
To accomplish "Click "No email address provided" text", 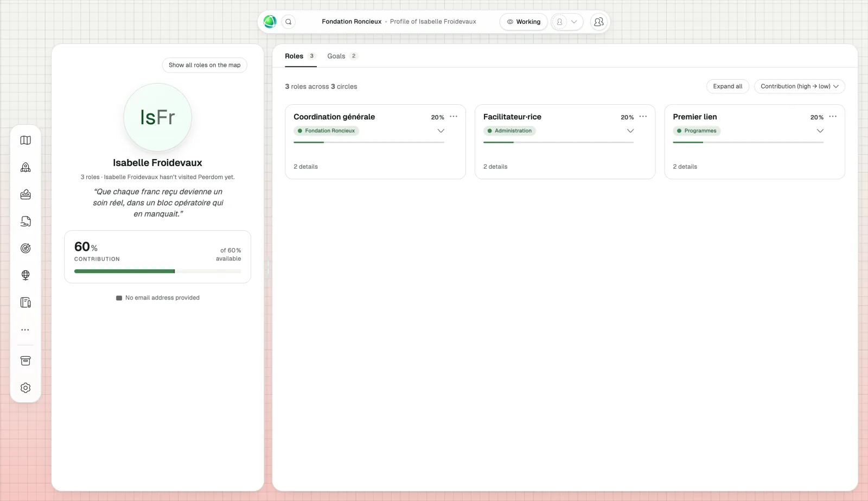I will [162, 297].
